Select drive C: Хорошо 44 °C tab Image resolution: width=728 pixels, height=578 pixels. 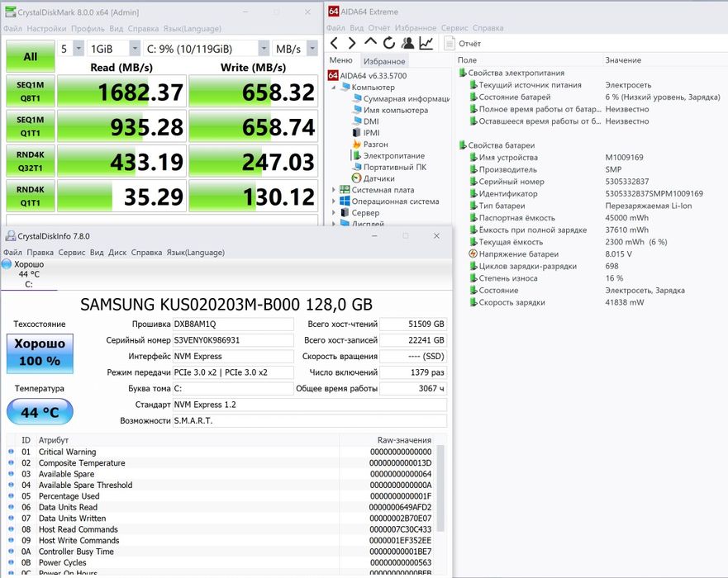(x=29, y=274)
